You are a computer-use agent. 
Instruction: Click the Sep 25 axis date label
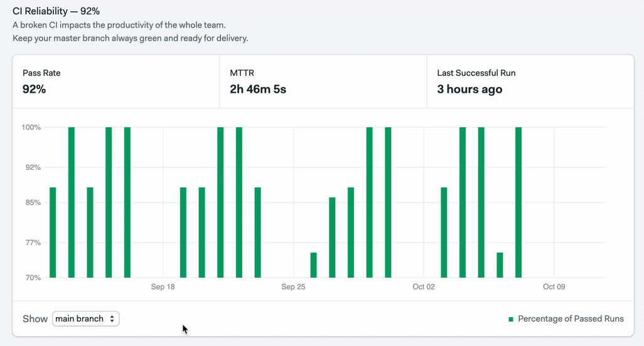(293, 286)
